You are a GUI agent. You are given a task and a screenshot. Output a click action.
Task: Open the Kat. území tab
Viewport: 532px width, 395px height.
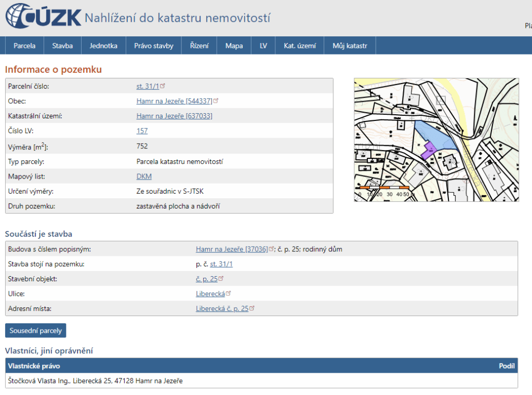tap(300, 46)
